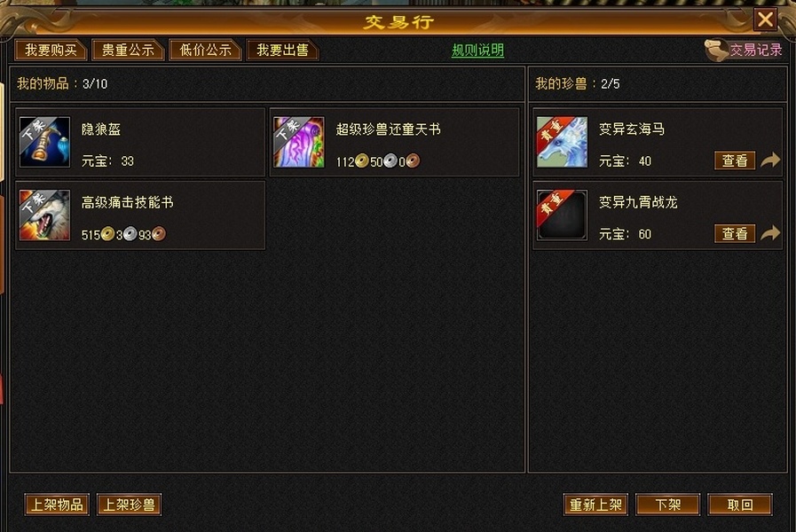The image size is (796, 532).
Task: Open the 贵重公示 tab
Action: click(x=128, y=51)
